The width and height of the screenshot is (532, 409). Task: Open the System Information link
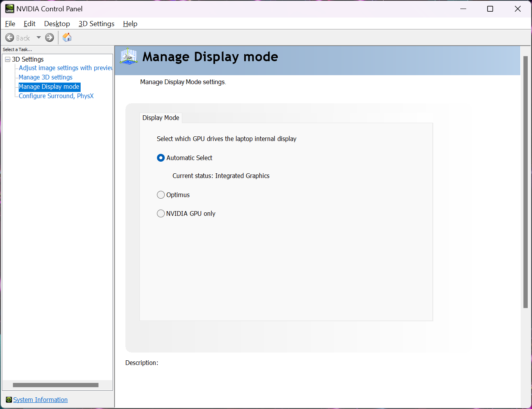[x=41, y=400]
